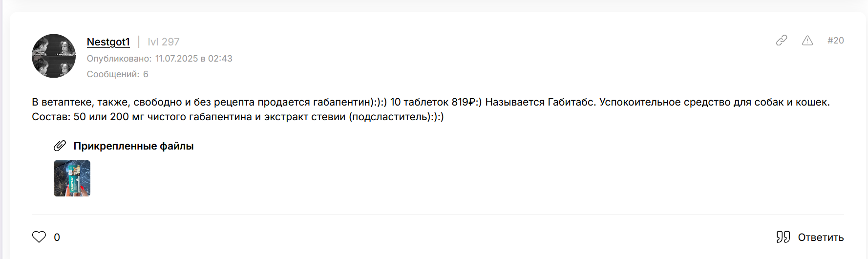Click the paperclip attachments icon
The width and height of the screenshot is (868, 259).
point(60,146)
